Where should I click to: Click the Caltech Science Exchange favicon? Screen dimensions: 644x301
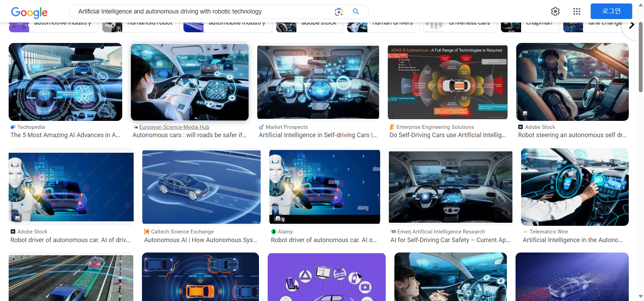146,232
